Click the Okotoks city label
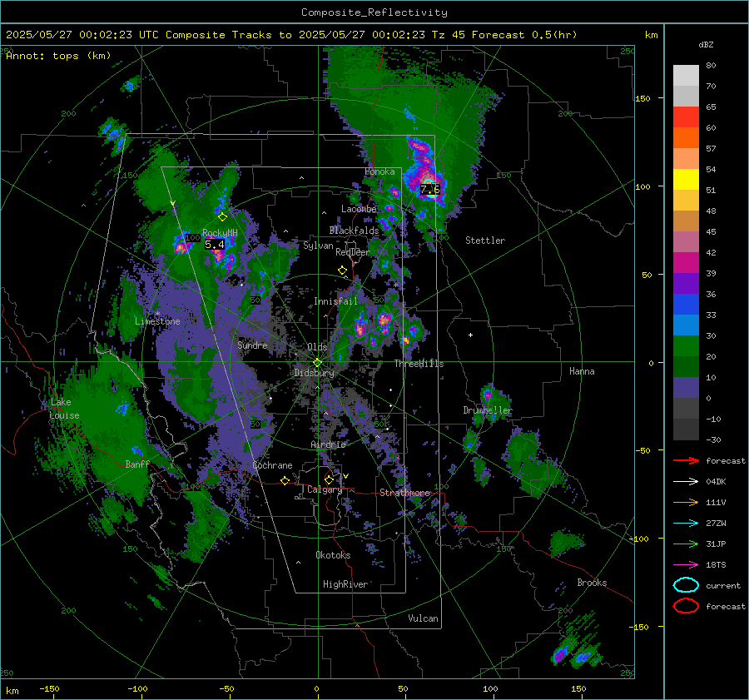This screenshot has width=749, height=700. (x=333, y=555)
